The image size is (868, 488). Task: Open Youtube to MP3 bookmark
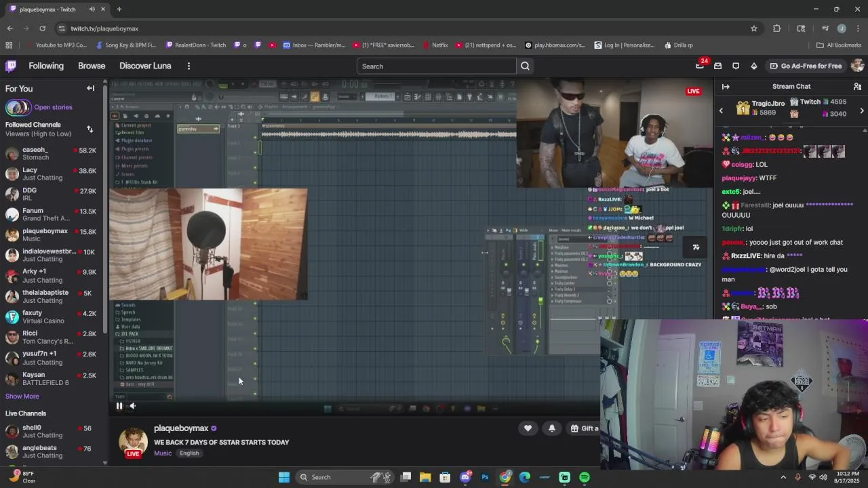click(x=56, y=45)
